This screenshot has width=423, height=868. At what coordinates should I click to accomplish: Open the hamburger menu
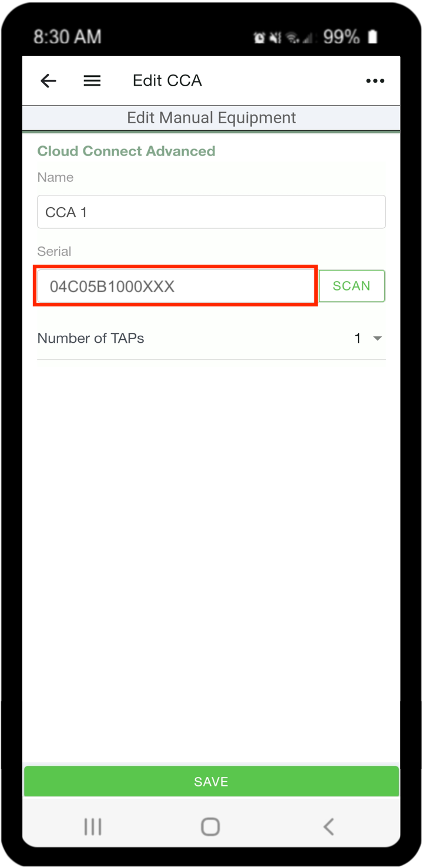click(x=92, y=81)
